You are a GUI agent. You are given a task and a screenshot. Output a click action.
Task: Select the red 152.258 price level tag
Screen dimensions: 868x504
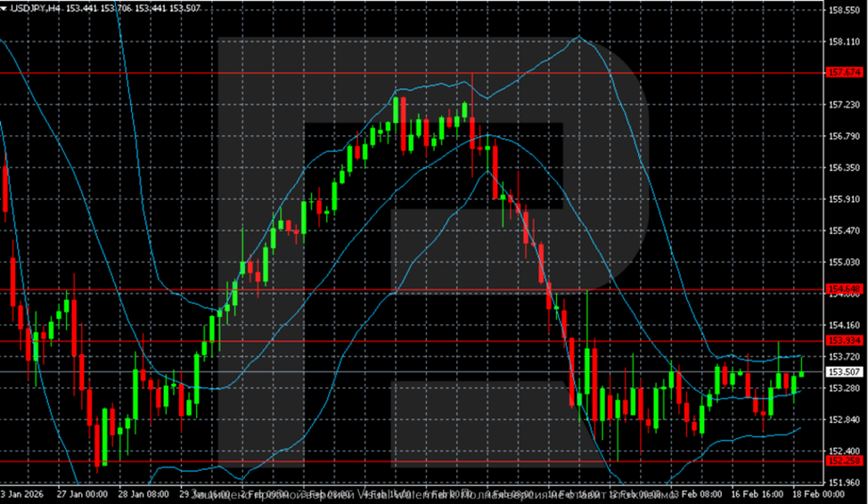tap(844, 461)
